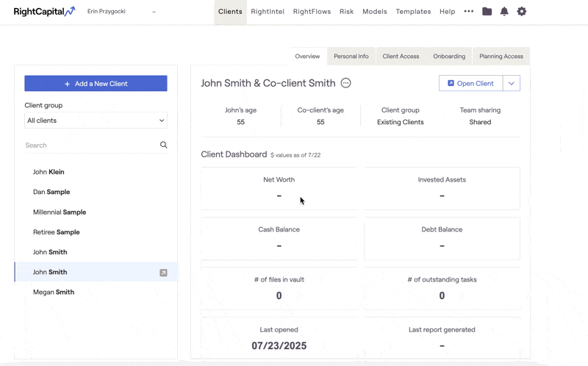Expand the Open Client dropdown arrow
Screen dimensions: 588x366
click(511, 83)
